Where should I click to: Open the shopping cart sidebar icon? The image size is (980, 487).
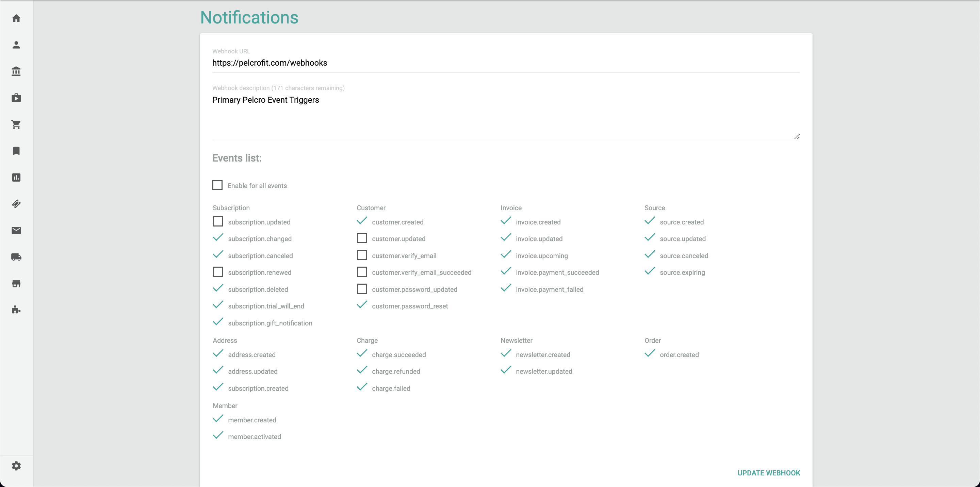(x=16, y=124)
